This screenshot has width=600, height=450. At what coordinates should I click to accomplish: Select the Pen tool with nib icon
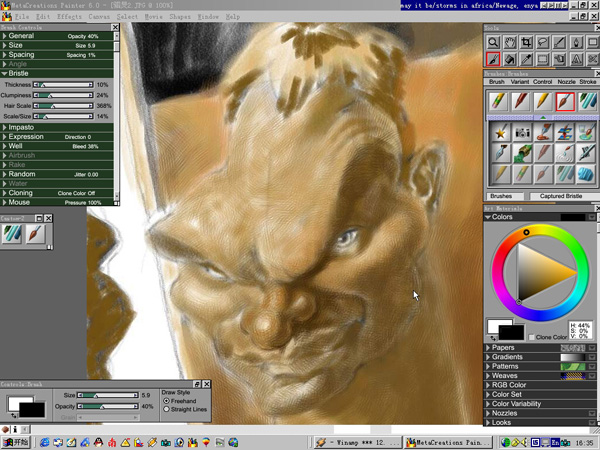point(576,42)
